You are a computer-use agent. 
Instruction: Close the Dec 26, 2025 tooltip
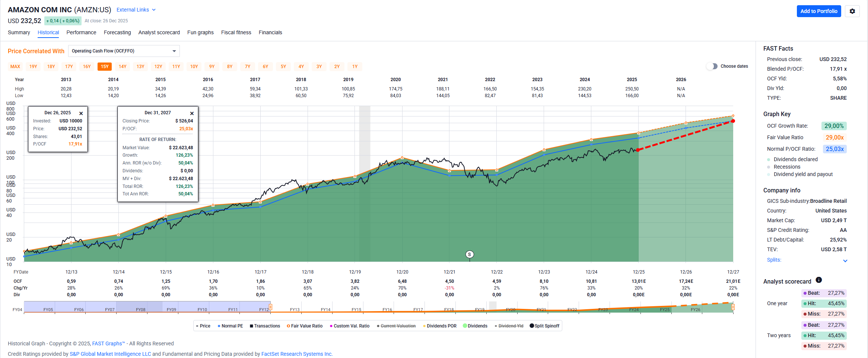(x=81, y=113)
